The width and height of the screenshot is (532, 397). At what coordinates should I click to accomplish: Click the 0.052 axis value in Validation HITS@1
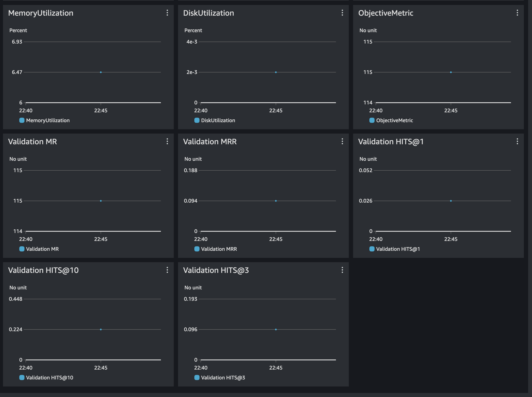click(x=366, y=170)
